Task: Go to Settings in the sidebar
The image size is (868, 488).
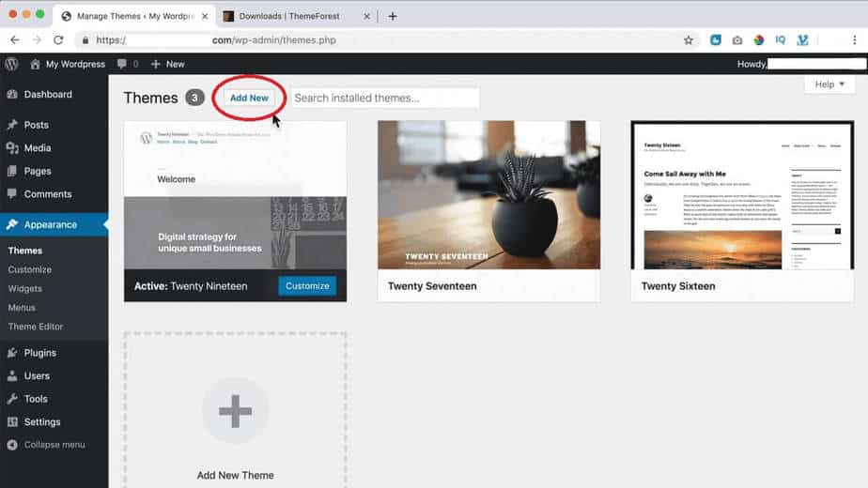Action: click(42, 422)
